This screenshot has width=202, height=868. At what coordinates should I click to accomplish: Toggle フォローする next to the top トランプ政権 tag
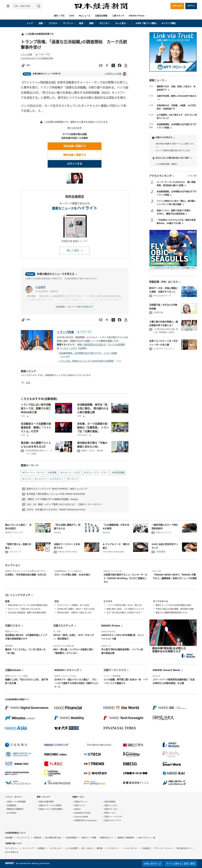(42, 54)
